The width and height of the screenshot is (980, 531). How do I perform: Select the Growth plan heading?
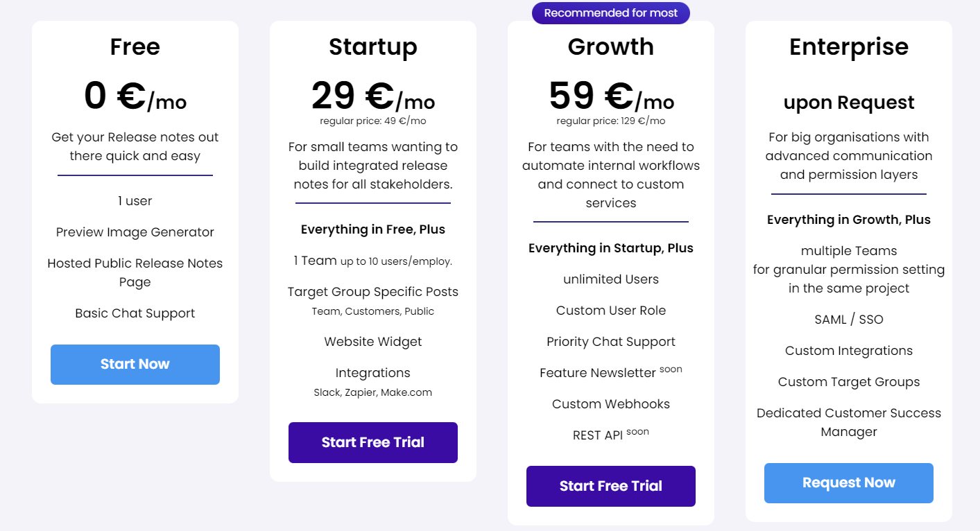[x=611, y=47]
